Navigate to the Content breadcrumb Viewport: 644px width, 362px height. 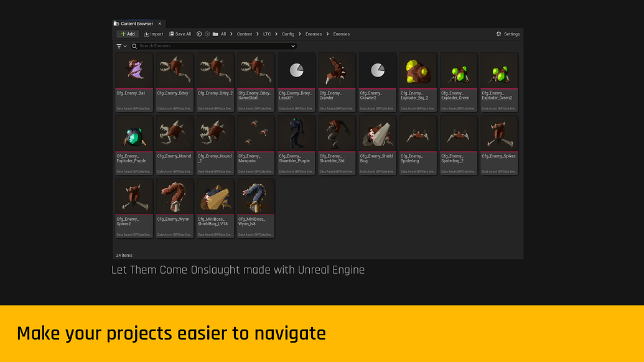click(x=245, y=34)
